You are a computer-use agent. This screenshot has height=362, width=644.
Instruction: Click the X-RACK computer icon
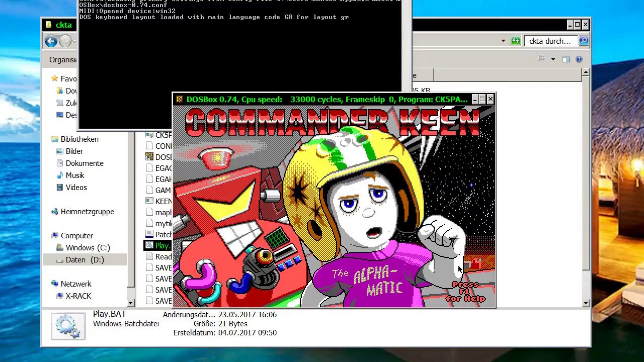point(60,296)
